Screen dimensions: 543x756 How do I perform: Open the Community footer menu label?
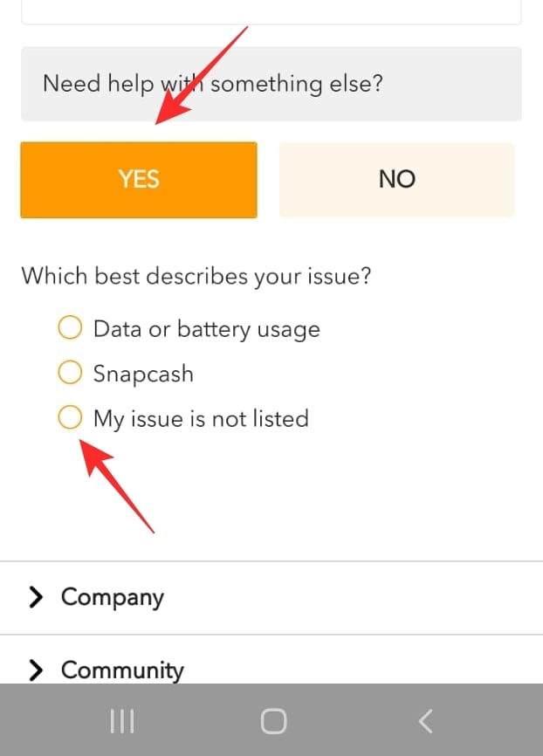pos(122,670)
